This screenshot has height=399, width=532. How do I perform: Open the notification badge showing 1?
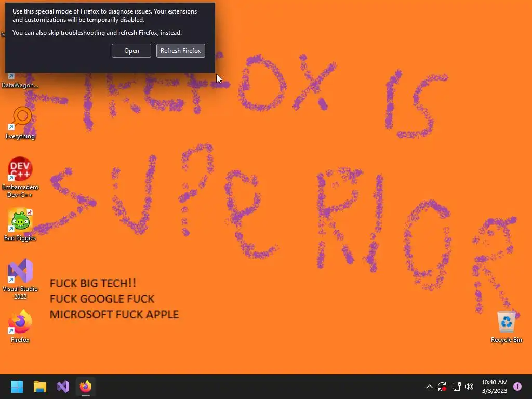click(517, 387)
